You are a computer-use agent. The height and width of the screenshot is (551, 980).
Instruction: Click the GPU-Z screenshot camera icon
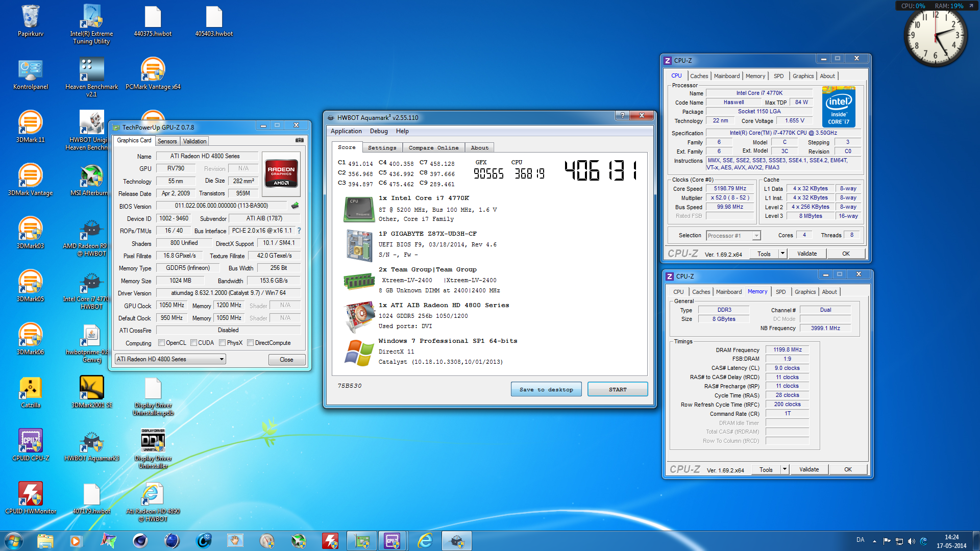point(300,140)
